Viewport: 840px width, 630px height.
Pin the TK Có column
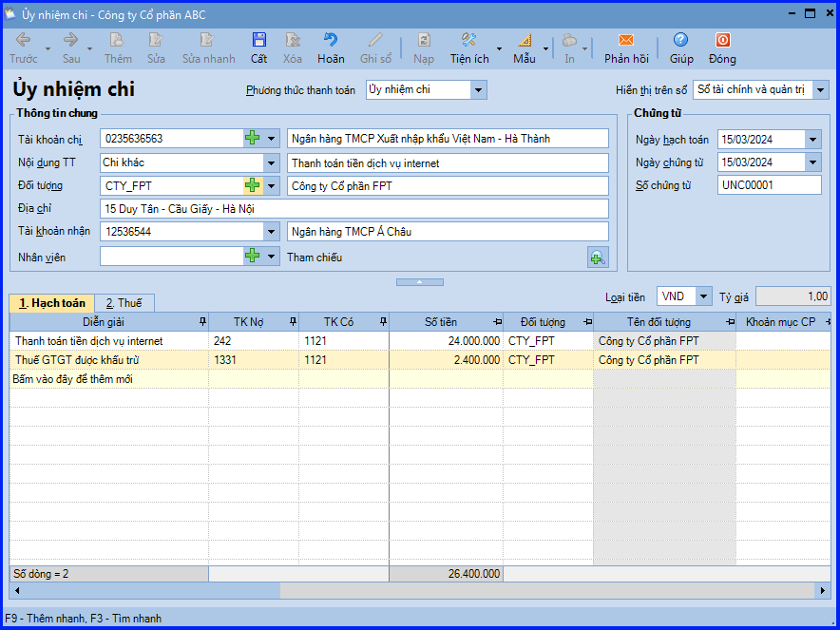point(383,322)
